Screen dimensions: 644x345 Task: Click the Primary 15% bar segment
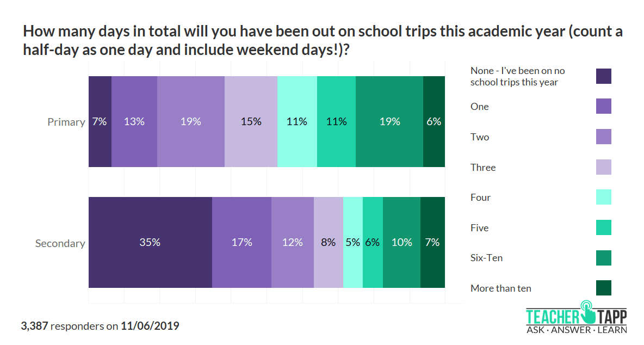coord(251,121)
